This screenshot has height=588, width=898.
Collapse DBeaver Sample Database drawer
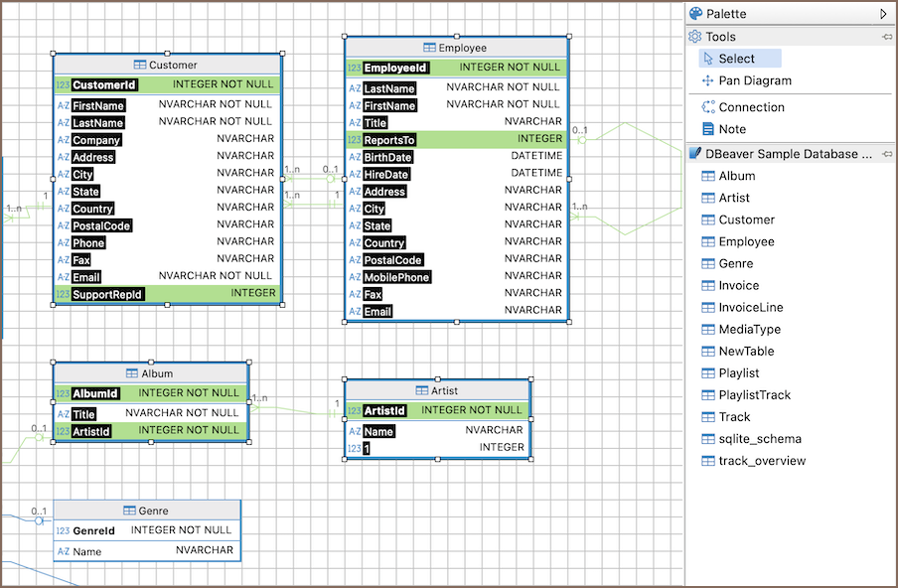tap(886, 154)
